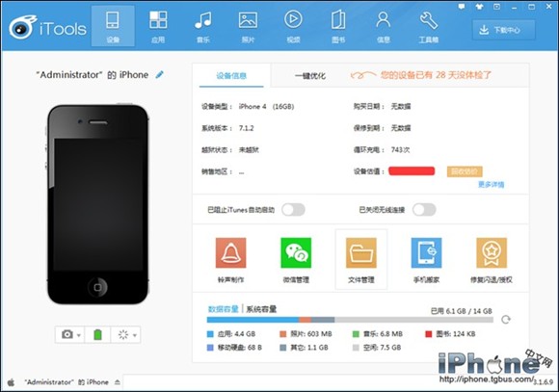Click the 空闲 7.5 GB swatch
The image size is (559, 392).
coord(356,348)
